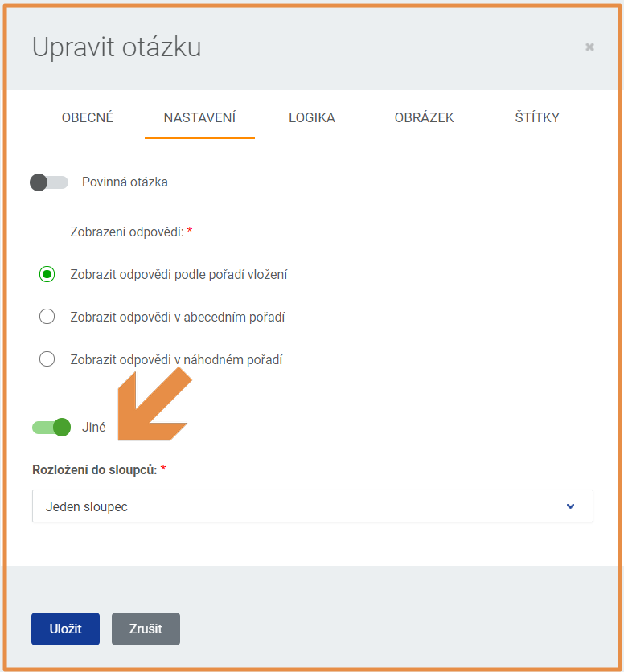Screen dimensions: 624x672
Task: Click the Jiné label text
Action: point(93,428)
